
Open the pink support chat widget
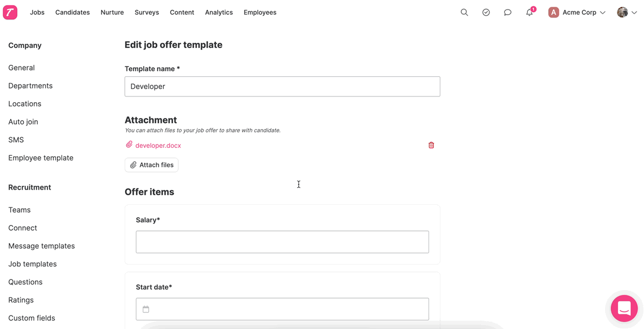pos(624,309)
